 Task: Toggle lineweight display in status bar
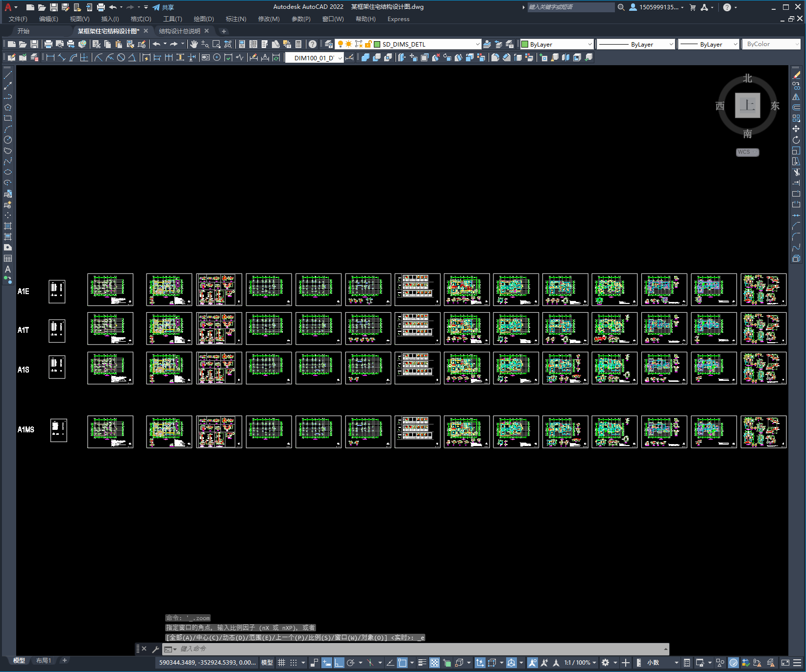click(422, 663)
